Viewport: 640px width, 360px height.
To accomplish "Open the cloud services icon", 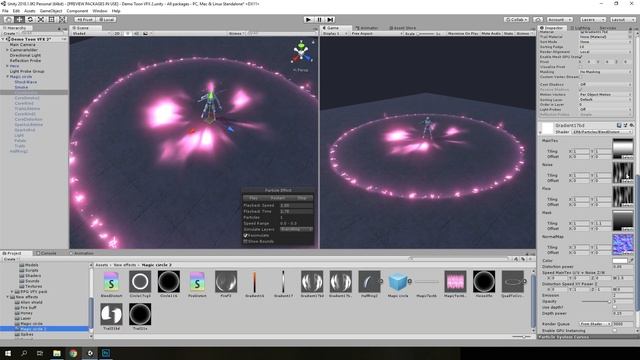I will (538, 19).
